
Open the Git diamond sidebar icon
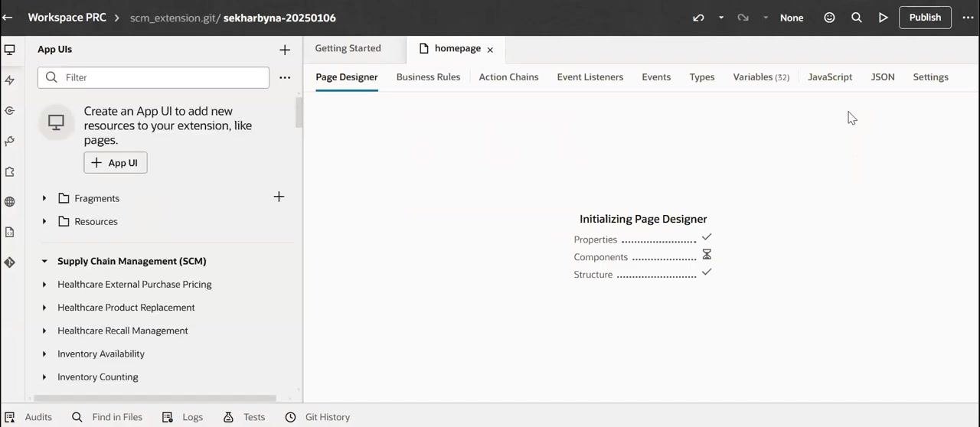(x=10, y=262)
